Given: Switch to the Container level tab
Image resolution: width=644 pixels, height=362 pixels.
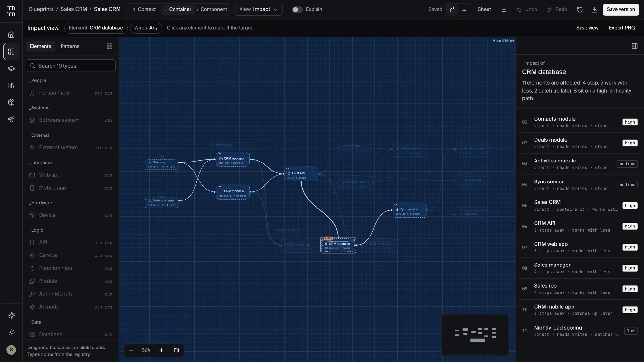Looking at the screenshot, I should 178,10.
